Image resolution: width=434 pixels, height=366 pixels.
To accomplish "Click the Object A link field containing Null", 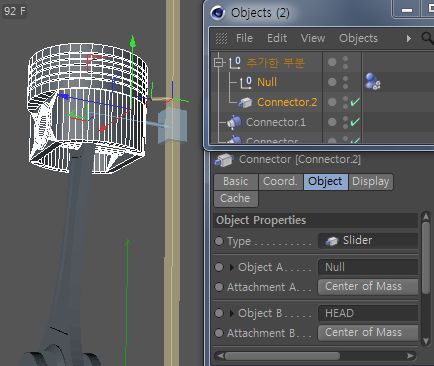I will click(368, 267).
